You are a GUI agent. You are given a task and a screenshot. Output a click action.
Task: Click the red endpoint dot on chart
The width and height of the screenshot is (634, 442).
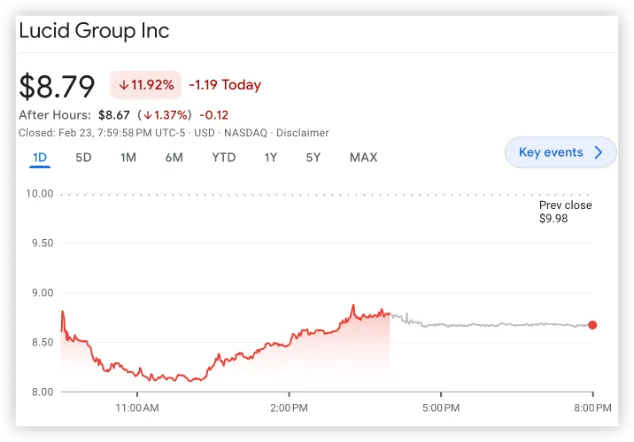coord(593,325)
